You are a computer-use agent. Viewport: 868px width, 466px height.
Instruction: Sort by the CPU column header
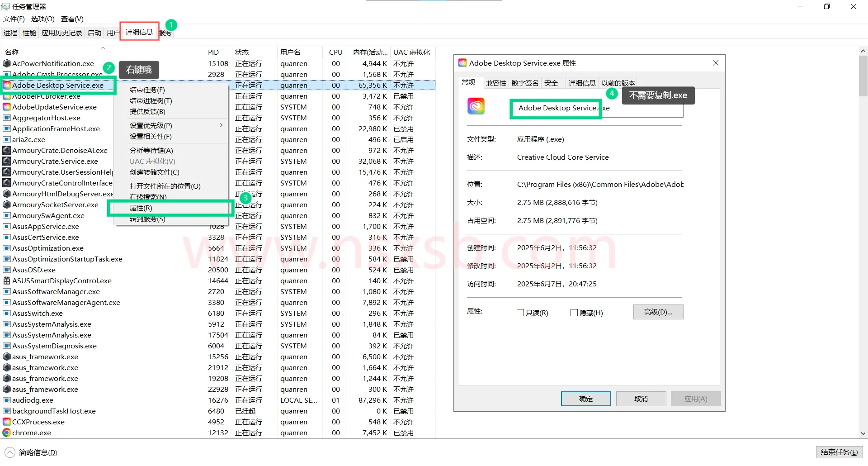(334, 52)
